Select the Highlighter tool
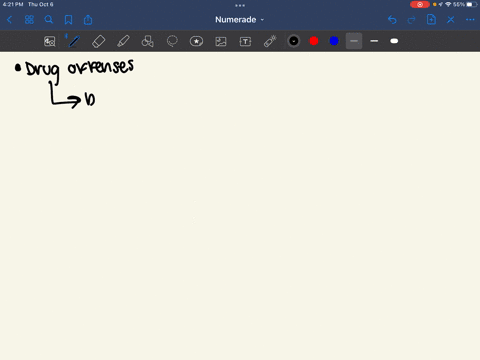Screen dimensions: 480x360 tap(123, 41)
